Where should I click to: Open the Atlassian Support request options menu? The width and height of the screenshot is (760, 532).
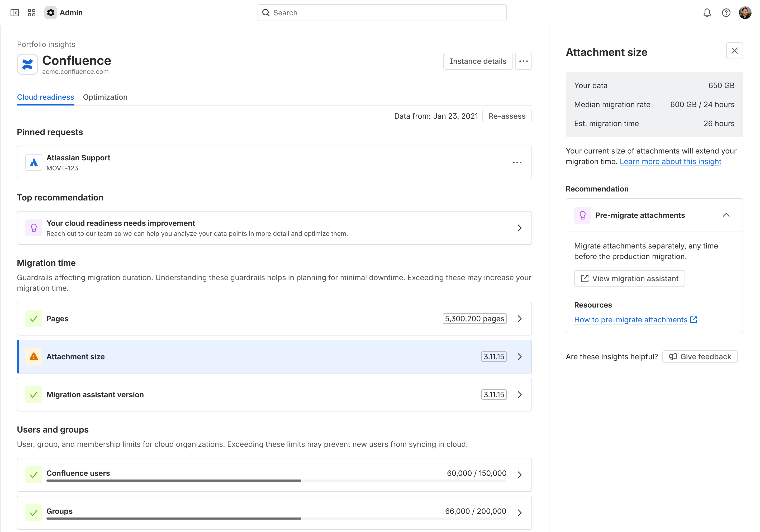[517, 162]
